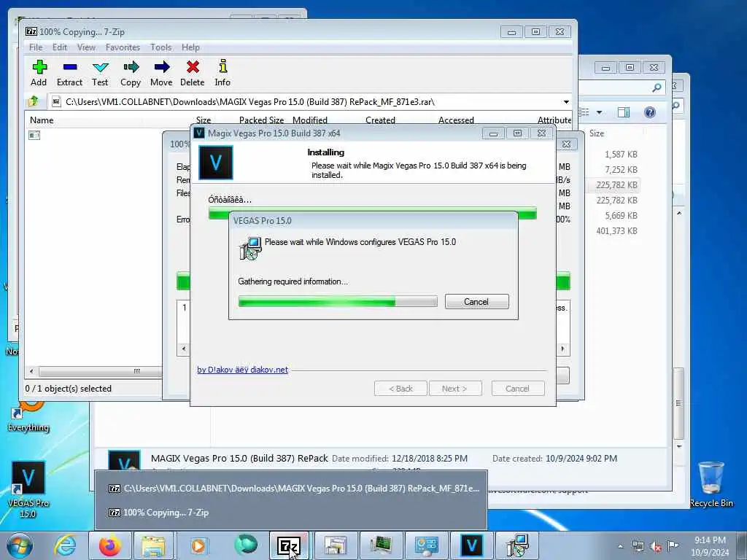This screenshot has width=747, height=560.
Task: Open the View menu in 7-Zip
Action: click(86, 47)
